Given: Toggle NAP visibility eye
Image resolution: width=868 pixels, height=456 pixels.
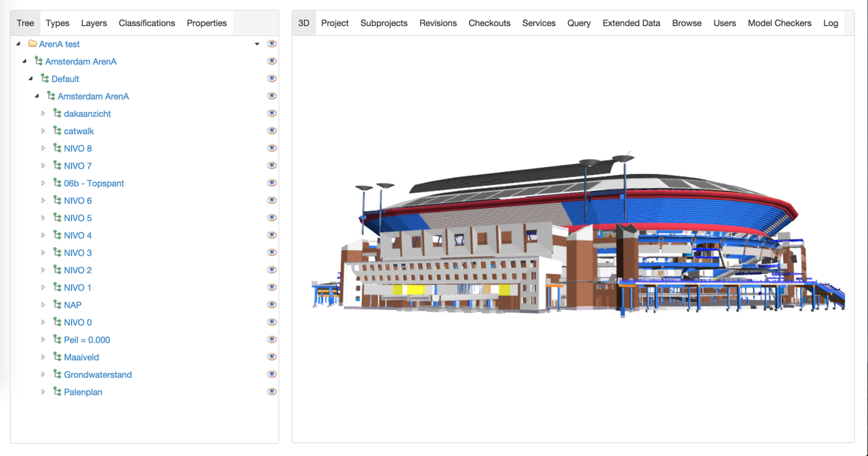Looking at the screenshot, I should pos(272,304).
